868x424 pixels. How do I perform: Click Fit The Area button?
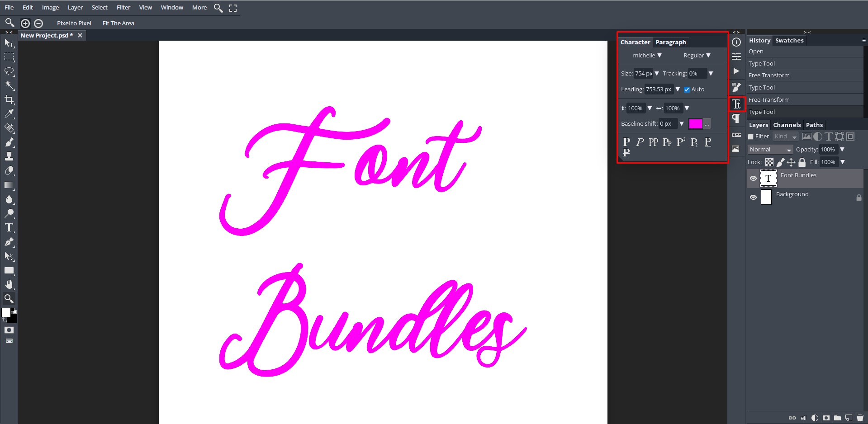pyautogui.click(x=119, y=23)
